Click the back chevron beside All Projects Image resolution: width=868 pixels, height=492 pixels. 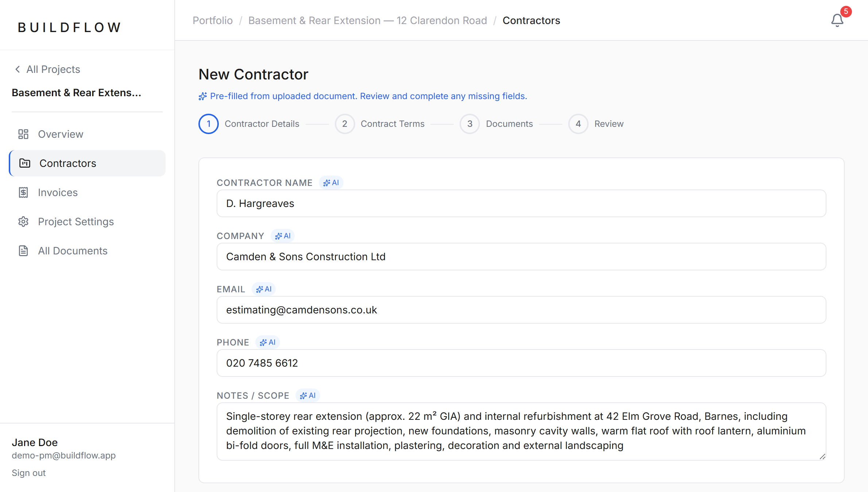pyautogui.click(x=18, y=69)
